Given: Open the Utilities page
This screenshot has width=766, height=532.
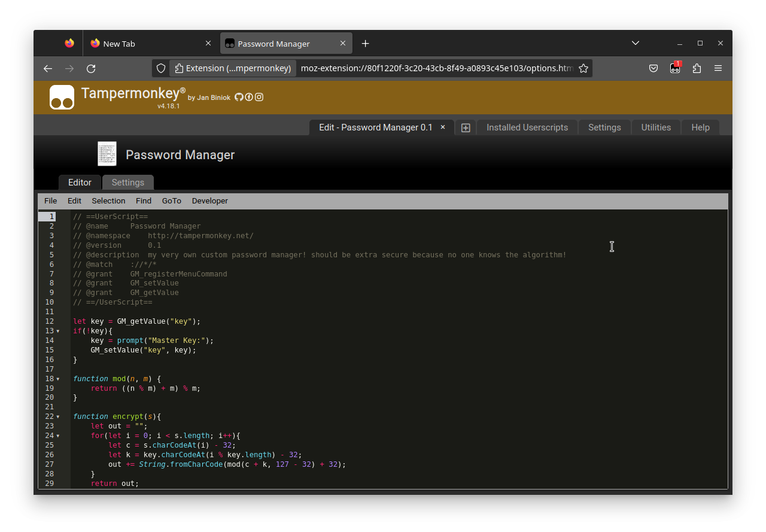Looking at the screenshot, I should pyautogui.click(x=656, y=127).
